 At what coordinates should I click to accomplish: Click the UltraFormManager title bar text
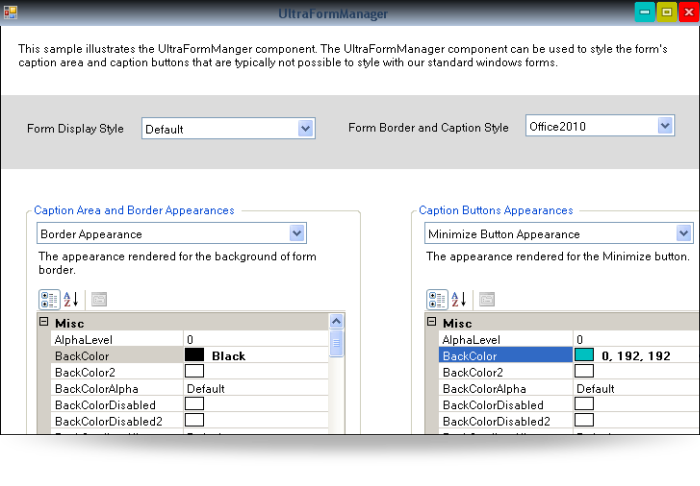point(333,14)
